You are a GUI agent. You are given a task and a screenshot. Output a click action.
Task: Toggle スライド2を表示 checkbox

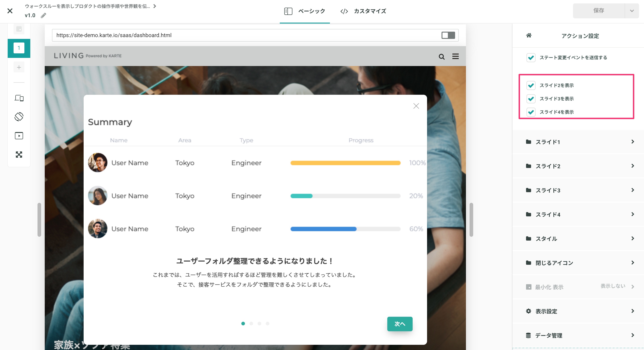pos(531,85)
